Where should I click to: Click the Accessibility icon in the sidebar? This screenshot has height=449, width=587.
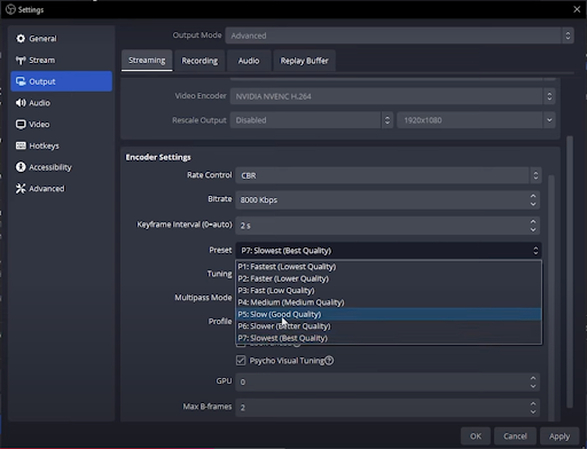coord(21,167)
